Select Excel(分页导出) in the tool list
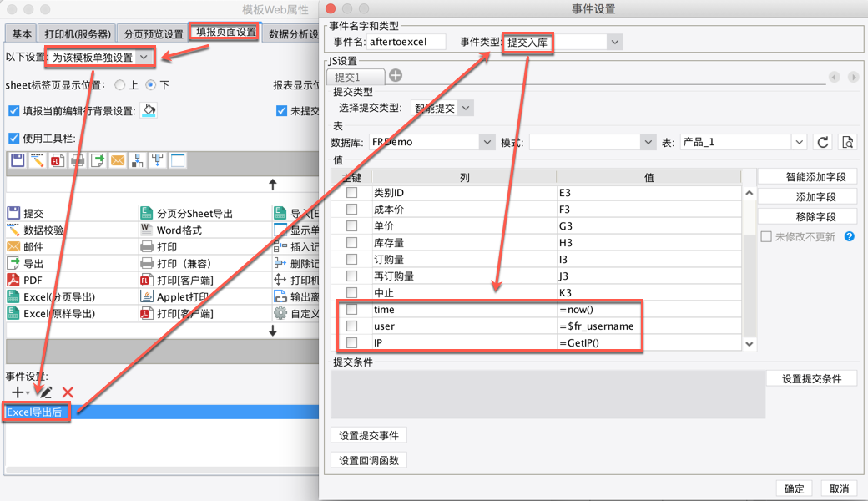Screen dimensions: 868x501 (51, 296)
